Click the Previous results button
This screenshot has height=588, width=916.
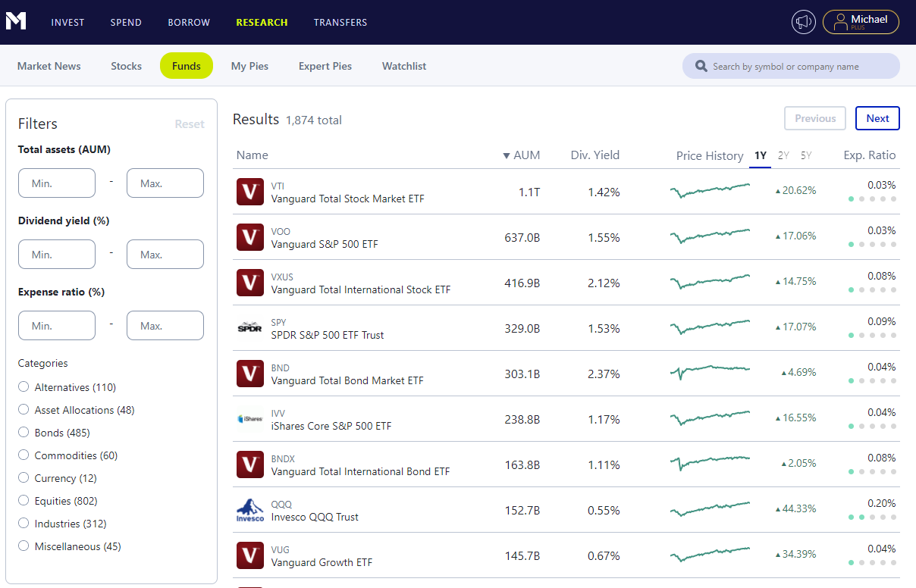815,118
